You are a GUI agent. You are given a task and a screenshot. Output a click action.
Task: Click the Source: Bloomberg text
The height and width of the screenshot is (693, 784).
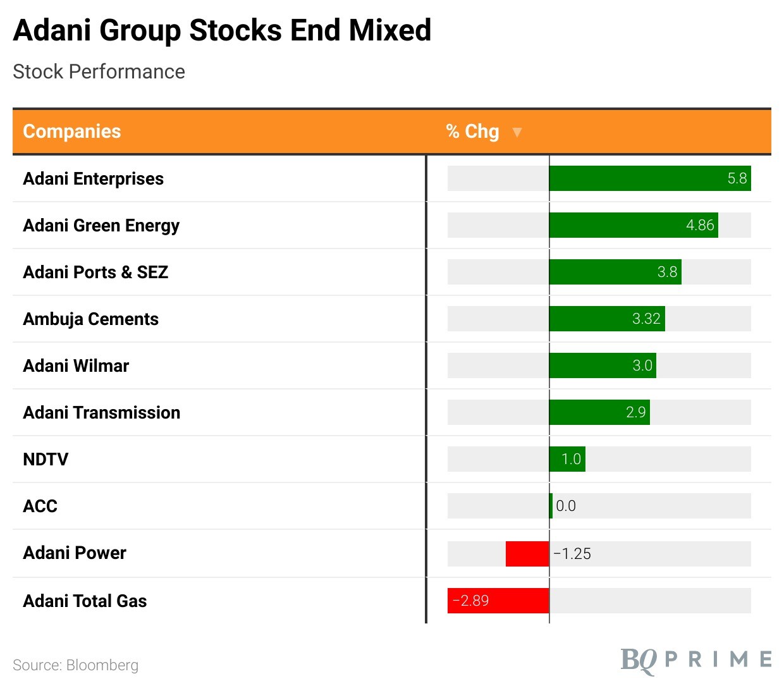[x=76, y=665]
